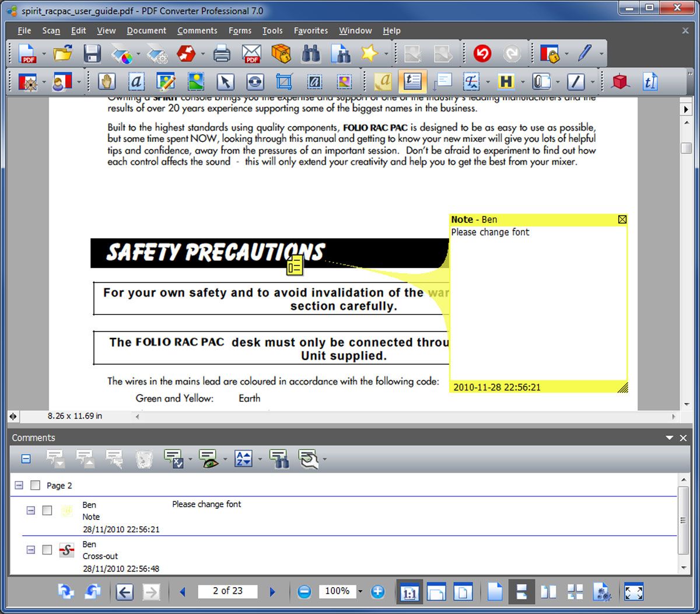Viewport: 700px width, 614px height.
Task: Click the 100% zoom value field
Action: (x=337, y=591)
